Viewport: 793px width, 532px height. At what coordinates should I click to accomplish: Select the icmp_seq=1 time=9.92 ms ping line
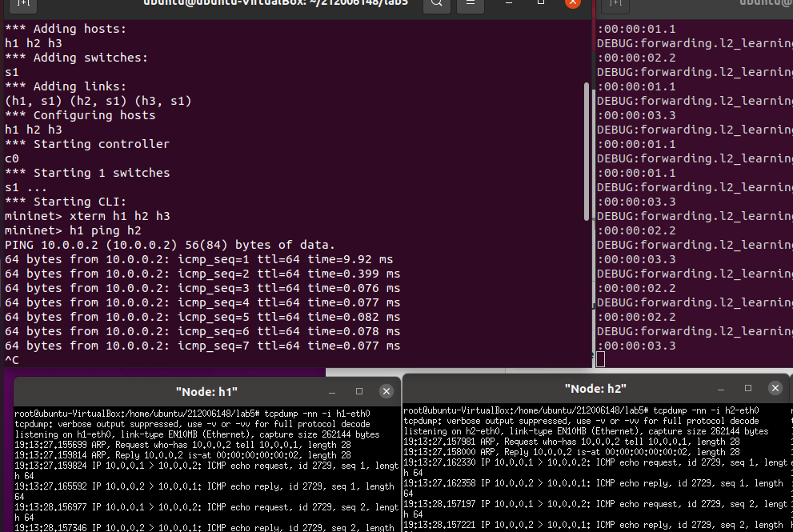click(x=198, y=259)
